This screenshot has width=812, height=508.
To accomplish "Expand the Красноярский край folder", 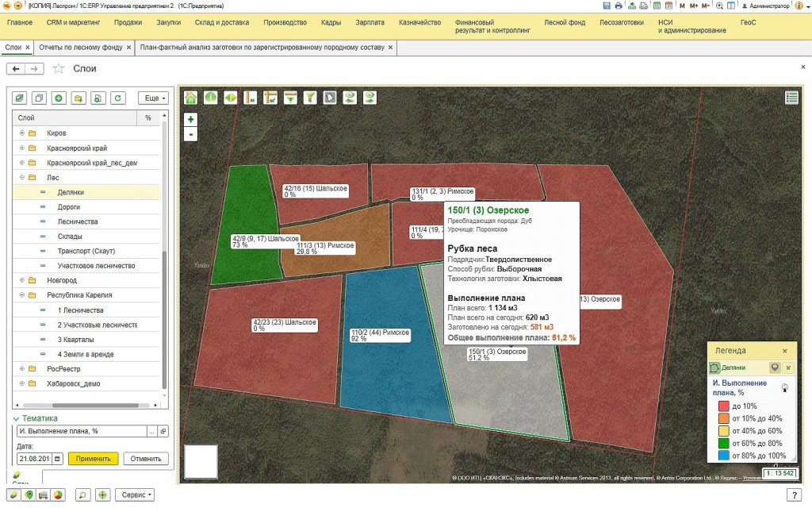I will tap(21, 148).
